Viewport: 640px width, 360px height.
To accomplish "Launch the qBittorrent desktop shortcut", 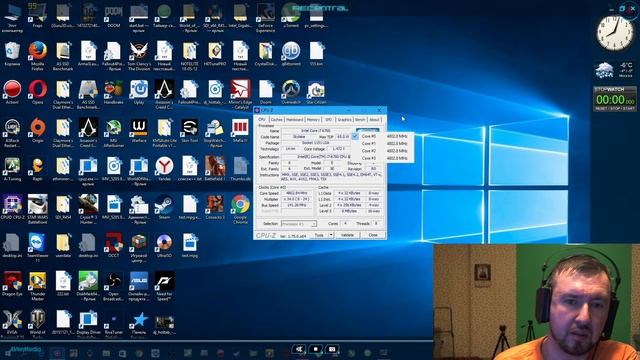I will (291, 52).
